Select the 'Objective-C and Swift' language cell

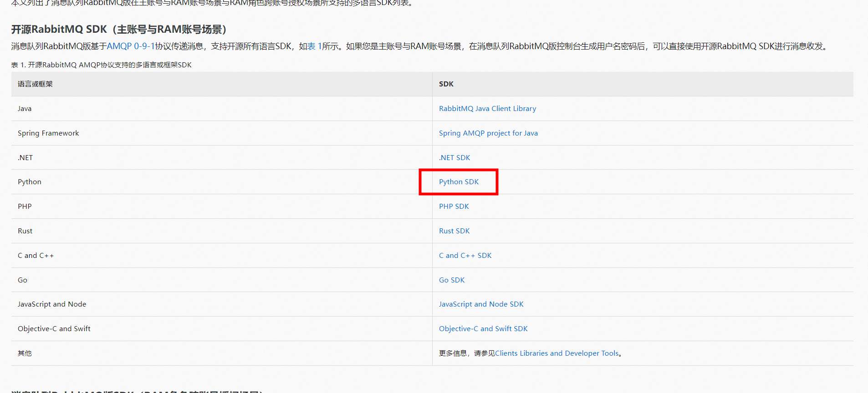pos(222,329)
